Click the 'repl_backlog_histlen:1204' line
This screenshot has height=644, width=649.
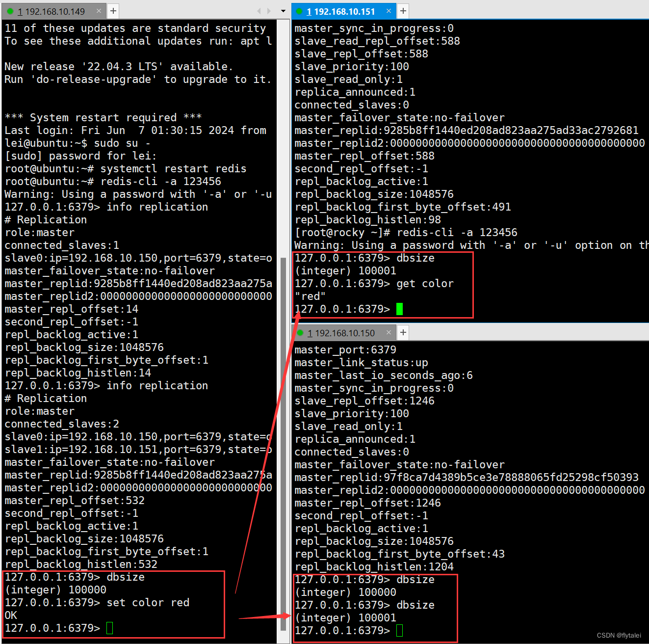(374, 566)
